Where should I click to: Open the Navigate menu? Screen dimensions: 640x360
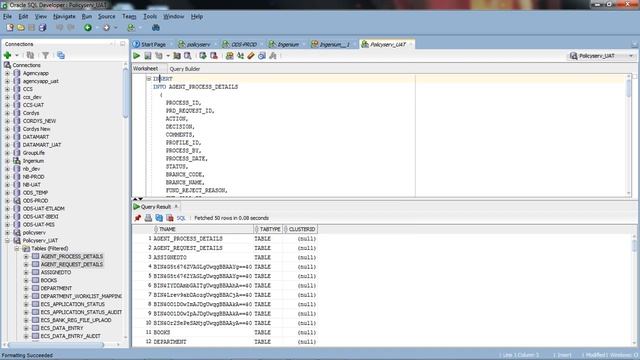(64, 16)
